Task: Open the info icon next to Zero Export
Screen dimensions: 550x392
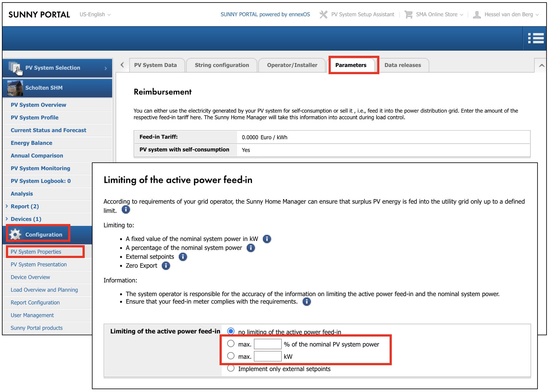Action: tap(166, 265)
